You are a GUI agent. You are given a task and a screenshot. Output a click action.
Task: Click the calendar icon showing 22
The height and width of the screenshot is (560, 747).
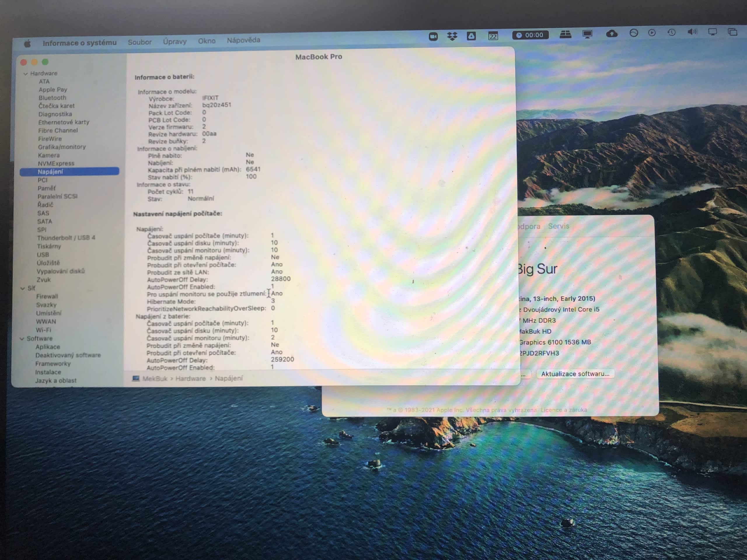493,36
